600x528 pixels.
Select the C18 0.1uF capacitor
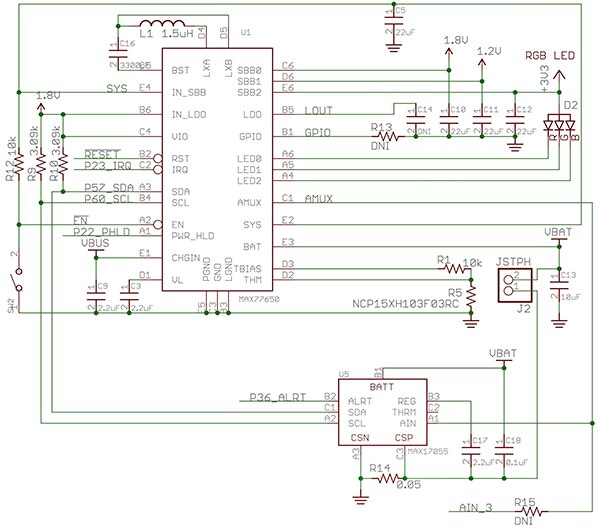click(x=502, y=450)
